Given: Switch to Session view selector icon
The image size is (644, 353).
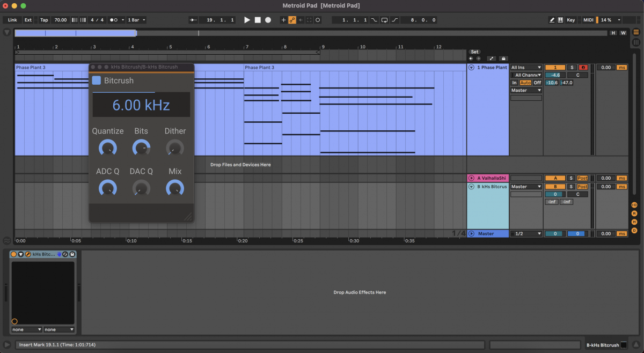Looking at the screenshot, I should click(x=636, y=42).
